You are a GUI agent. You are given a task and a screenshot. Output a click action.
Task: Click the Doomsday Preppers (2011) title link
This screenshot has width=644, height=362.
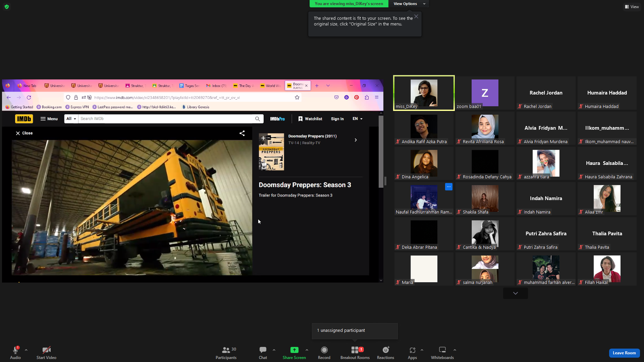[312, 136]
